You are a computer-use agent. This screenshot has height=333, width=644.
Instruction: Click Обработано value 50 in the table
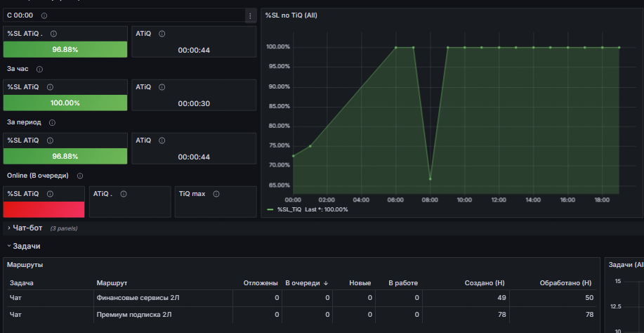click(x=589, y=298)
